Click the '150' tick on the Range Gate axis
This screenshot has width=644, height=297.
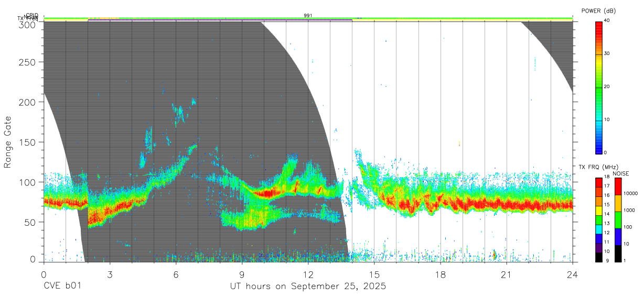click(27, 142)
